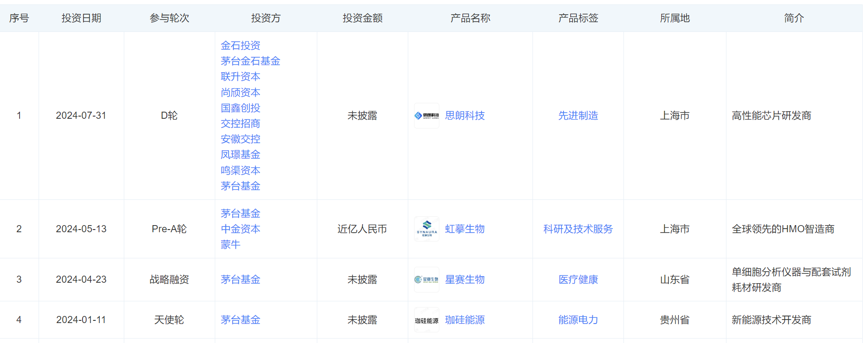This screenshot has height=343, width=868.
Task: Click the 产品标签 column header
Action: tap(578, 18)
